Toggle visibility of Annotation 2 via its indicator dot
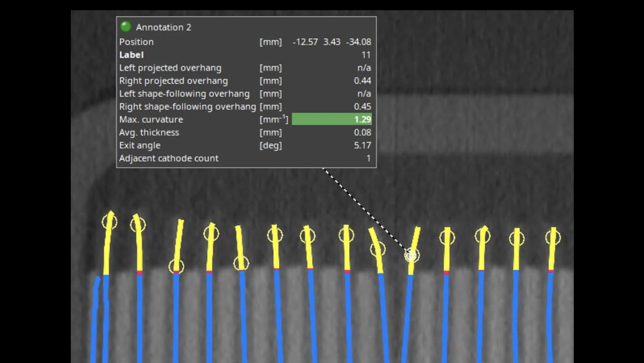 tap(126, 26)
